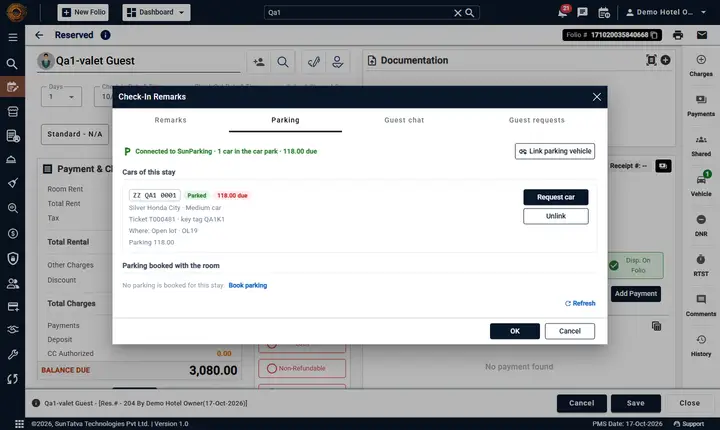Click the Link parking vehicle button
Image resolution: width=720 pixels, height=430 pixels.
tap(555, 151)
